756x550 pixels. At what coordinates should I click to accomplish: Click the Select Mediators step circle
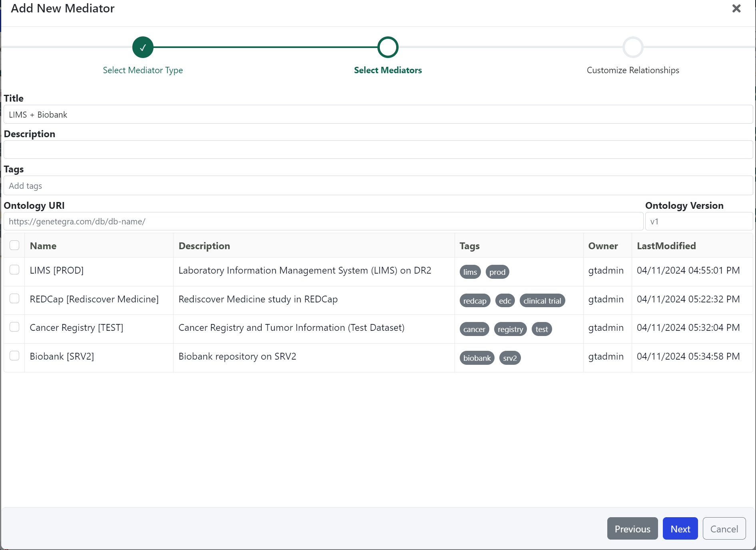pos(387,47)
